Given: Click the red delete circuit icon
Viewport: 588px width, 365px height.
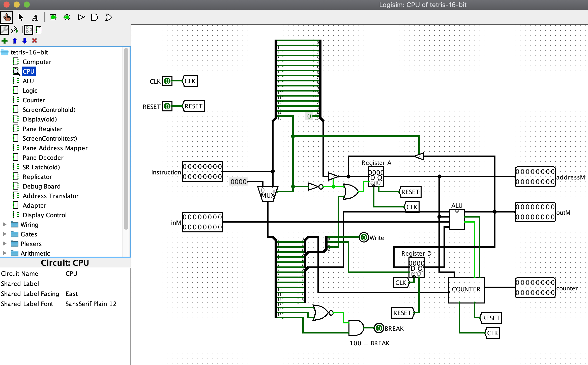Looking at the screenshot, I should tap(35, 41).
